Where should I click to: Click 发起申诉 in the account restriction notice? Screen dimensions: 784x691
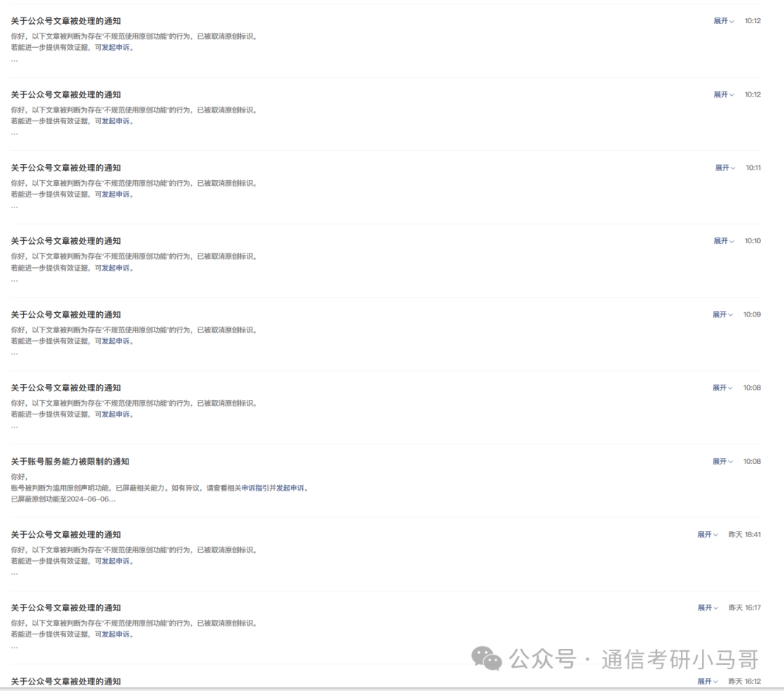click(x=290, y=488)
